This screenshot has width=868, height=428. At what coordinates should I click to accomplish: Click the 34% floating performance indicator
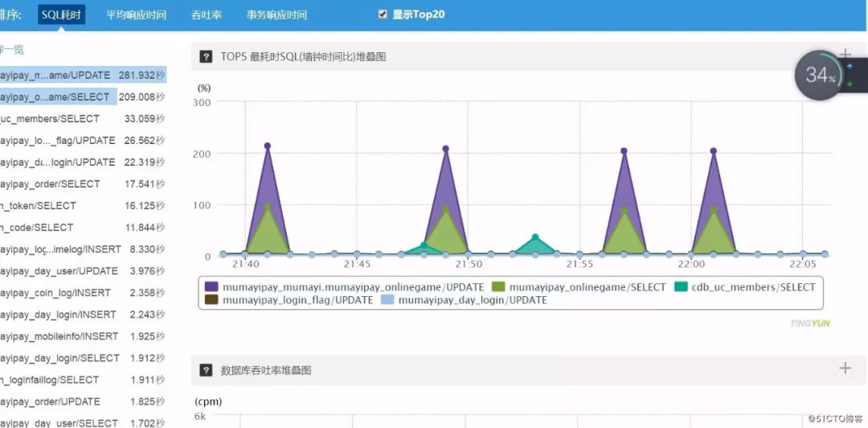pyautogui.click(x=819, y=76)
